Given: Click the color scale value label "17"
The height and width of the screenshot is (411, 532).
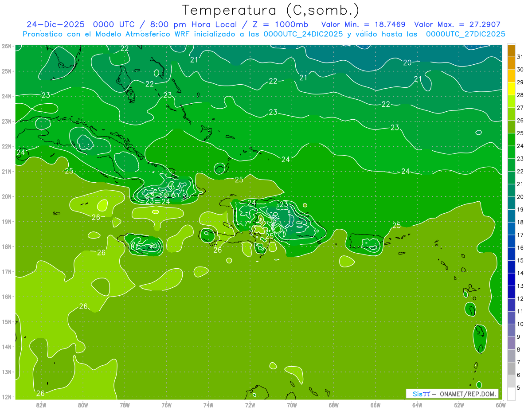Looking at the screenshot, I should 520,235.
